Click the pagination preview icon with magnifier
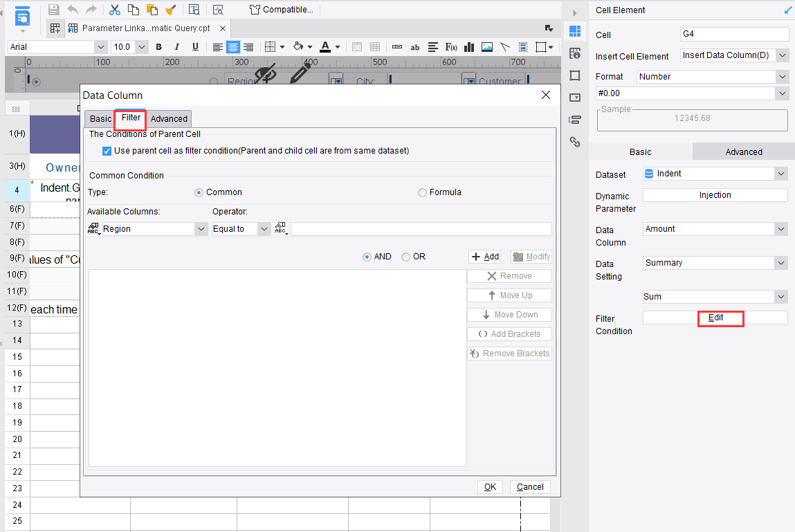Viewport: 795px width, 532px height. pyautogui.click(x=194, y=9)
